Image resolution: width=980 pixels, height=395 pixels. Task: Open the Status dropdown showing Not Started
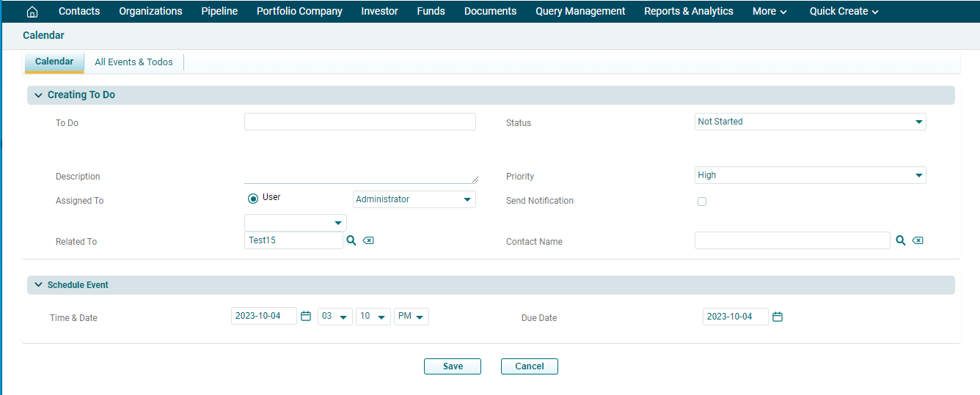coord(810,122)
